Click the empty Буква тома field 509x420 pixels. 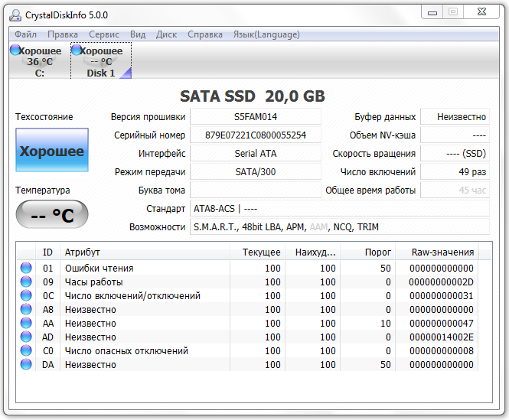coord(256,190)
